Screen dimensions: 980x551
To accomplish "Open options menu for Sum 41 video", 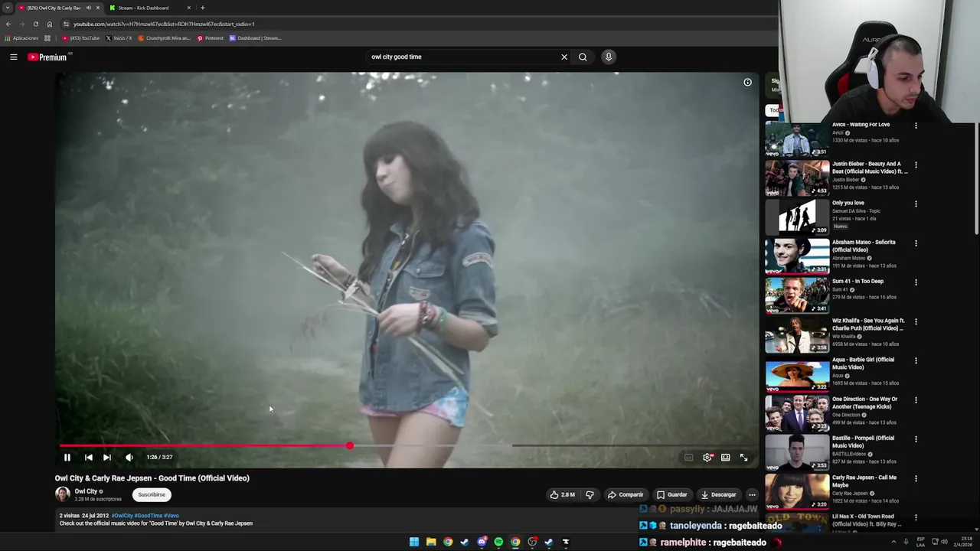I will (916, 282).
